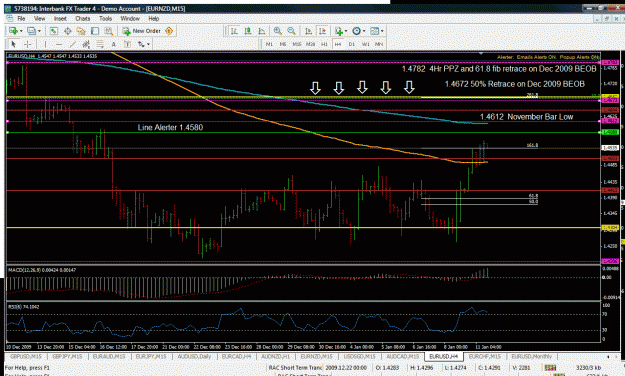Viewport: 625px width, 376px height.
Task: Switch to the GBPUSD,M15 chart tab
Action: tap(26, 356)
